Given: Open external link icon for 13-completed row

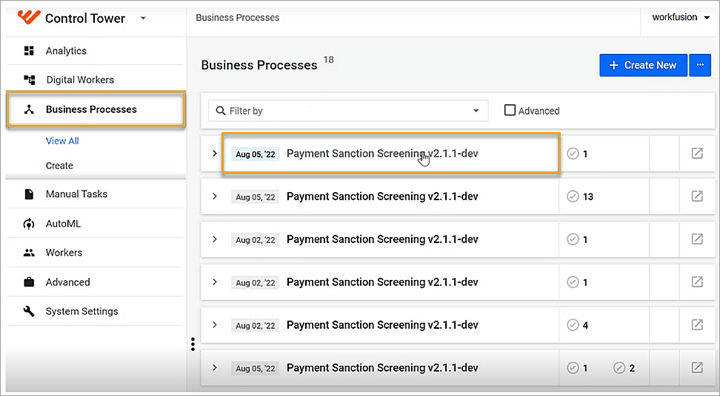Looking at the screenshot, I should click(x=697, y=196).
